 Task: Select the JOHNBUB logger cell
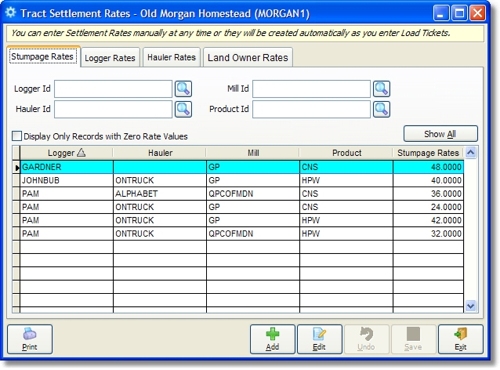point(66,180)
